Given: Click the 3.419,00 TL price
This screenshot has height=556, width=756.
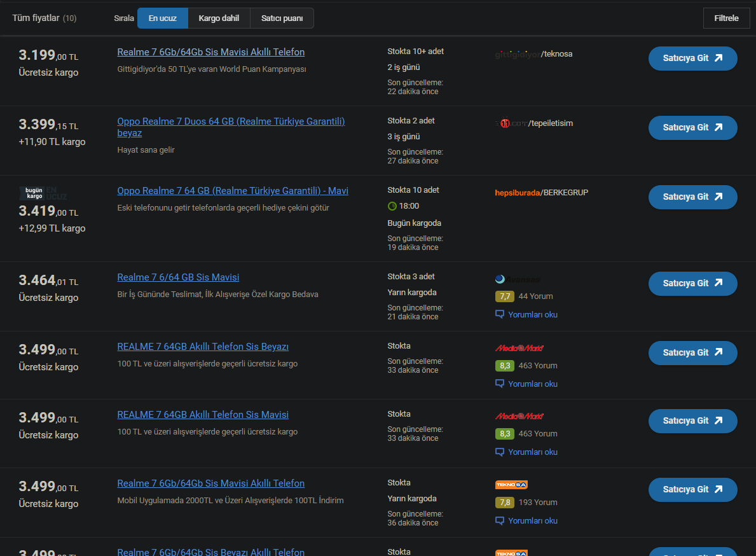Looking at the screenshot, I should click(x=48, y=211).
